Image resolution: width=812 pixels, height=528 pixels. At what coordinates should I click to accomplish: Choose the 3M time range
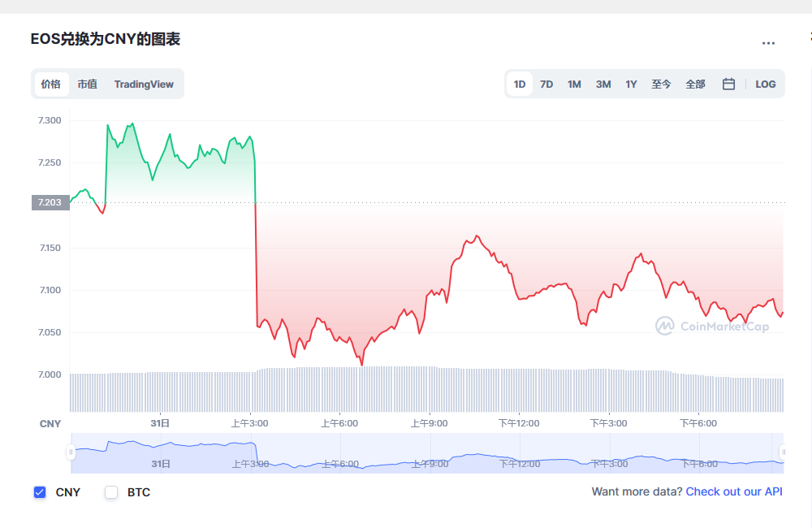pyautogui.click(x=603, y=84)
